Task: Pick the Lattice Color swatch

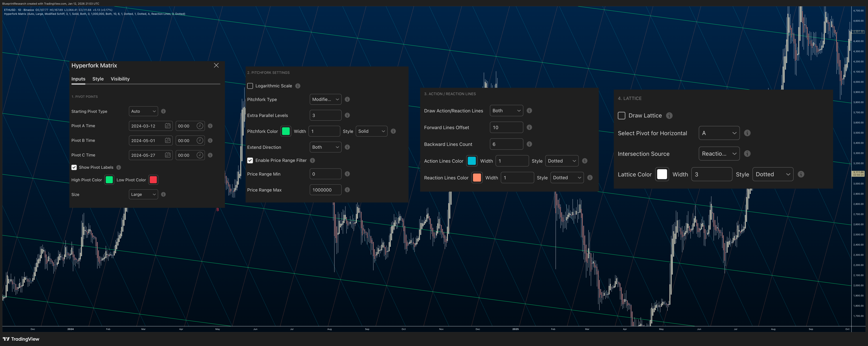Action: (x=662, y=174)
